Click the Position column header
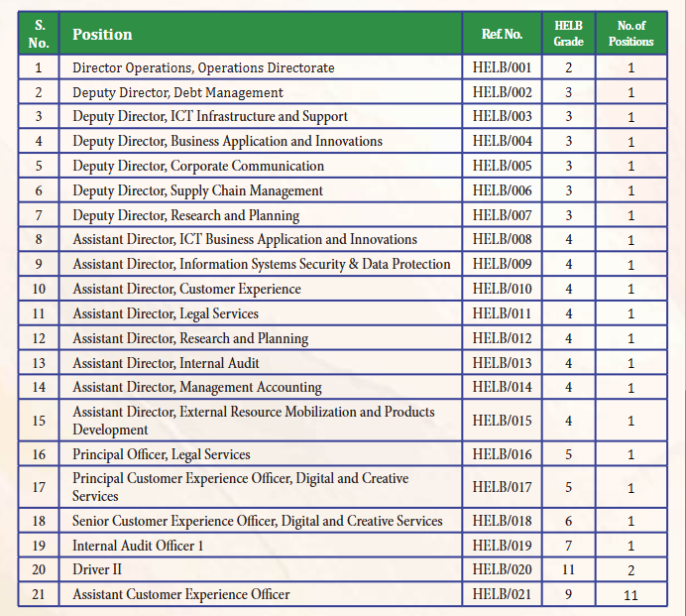Image resolution: width=686 pixels, height=616 pixels. (x=102, y=35)
